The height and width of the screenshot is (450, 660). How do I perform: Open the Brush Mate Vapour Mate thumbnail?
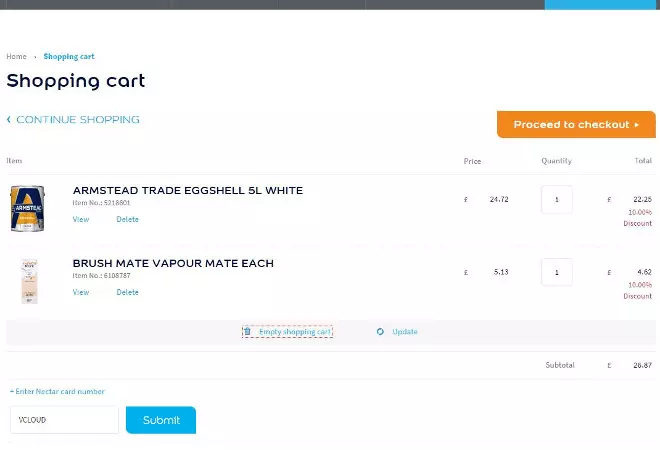click(27, 281)
